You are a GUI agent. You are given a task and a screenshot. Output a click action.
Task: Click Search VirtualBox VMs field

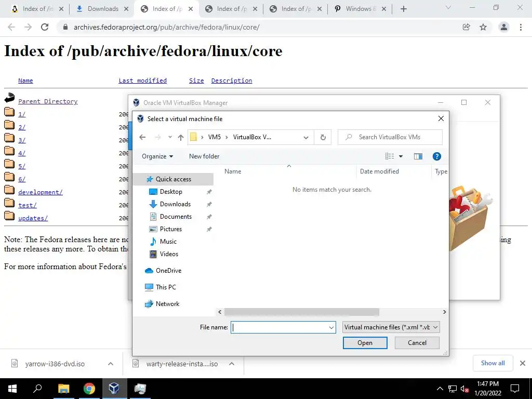pos(390,137)
